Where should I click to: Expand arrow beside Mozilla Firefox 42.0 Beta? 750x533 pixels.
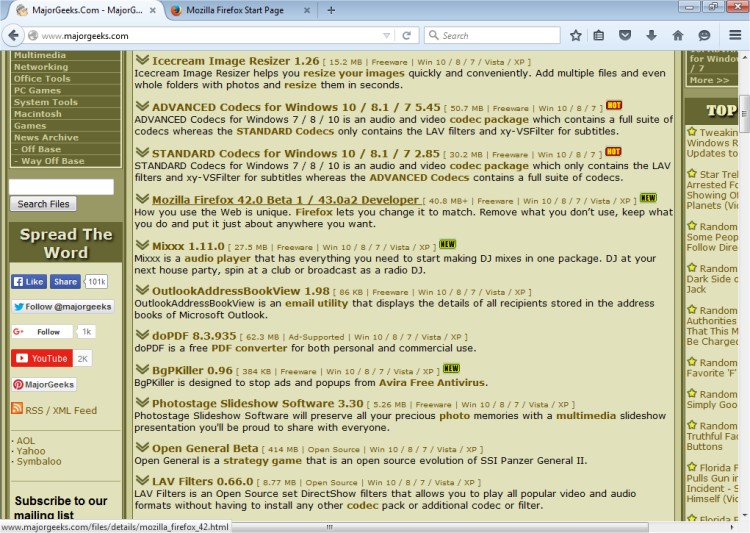[x=142, y=199]
